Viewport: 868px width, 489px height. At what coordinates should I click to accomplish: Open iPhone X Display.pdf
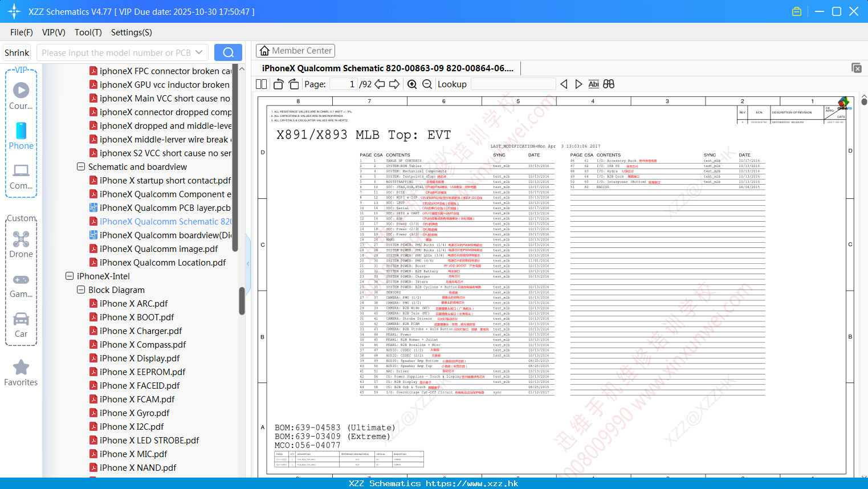click(x=135, y=358)
